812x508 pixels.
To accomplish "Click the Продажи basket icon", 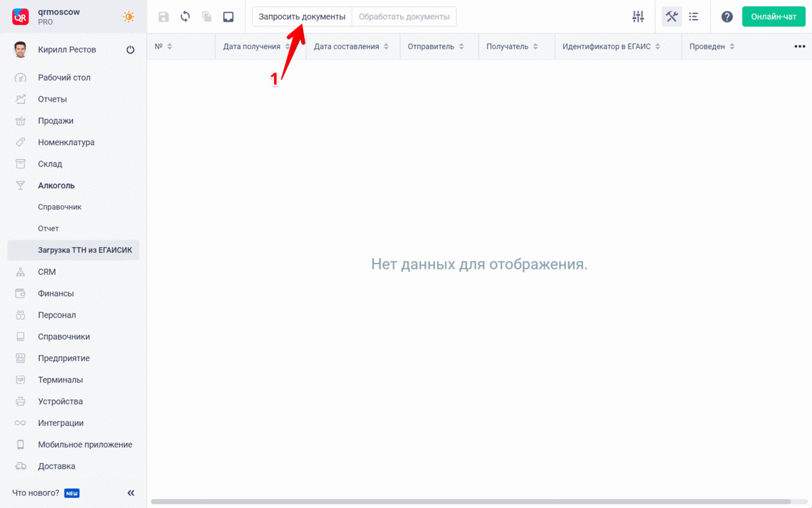I will click(x=20, y=121).
